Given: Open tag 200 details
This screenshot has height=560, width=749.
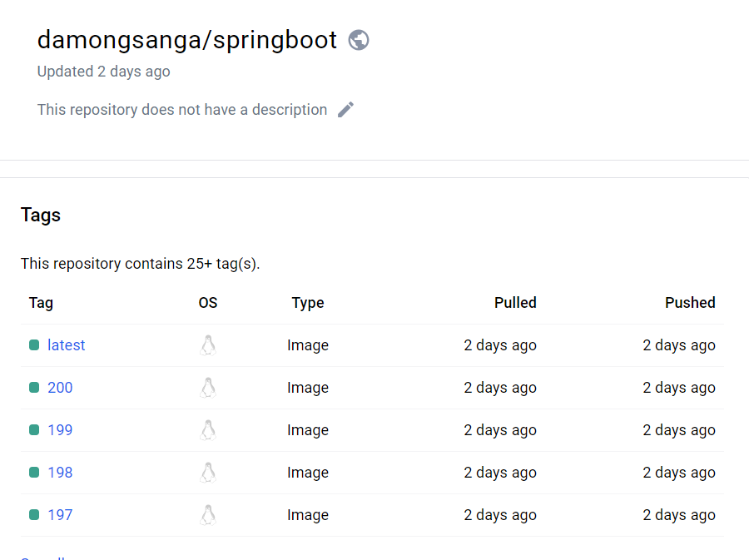Looking at the screenshot, I should pyautogui.click(x=60, y=388).
